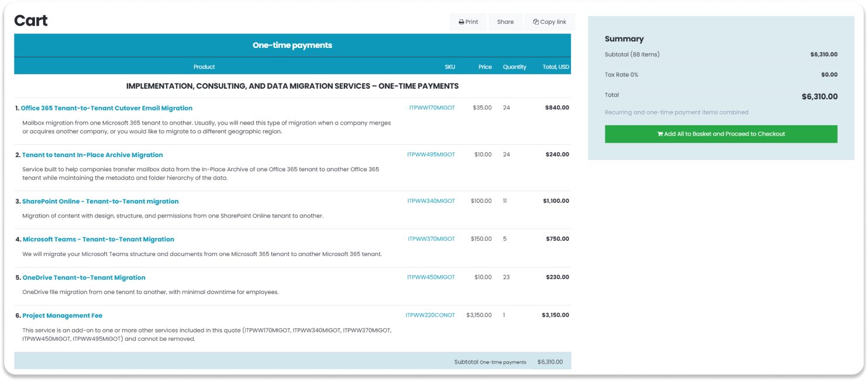Click the SharePoint migration of content description
The height and width of the screenshot is (381, 868).
point(173,216)
